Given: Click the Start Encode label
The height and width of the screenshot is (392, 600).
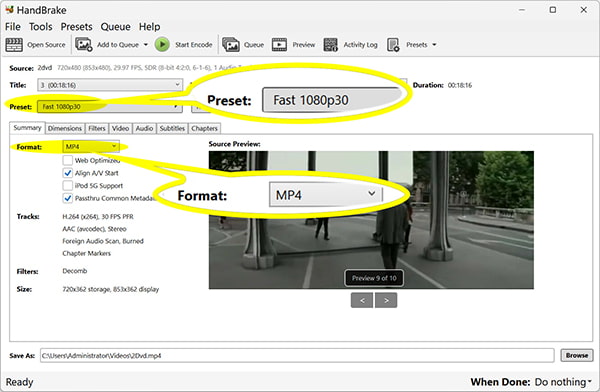Looking at the screenshot, I should (194, 45).
